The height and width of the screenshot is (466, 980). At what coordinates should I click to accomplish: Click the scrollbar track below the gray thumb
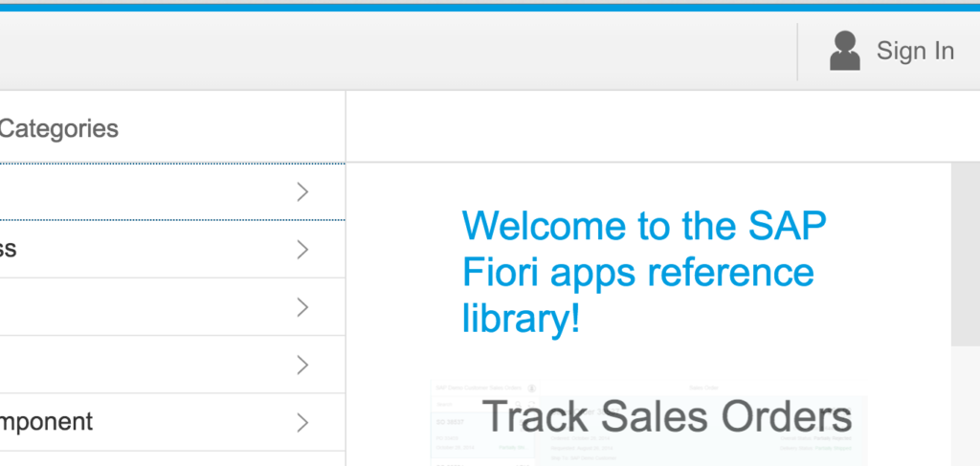click(966, 406)
